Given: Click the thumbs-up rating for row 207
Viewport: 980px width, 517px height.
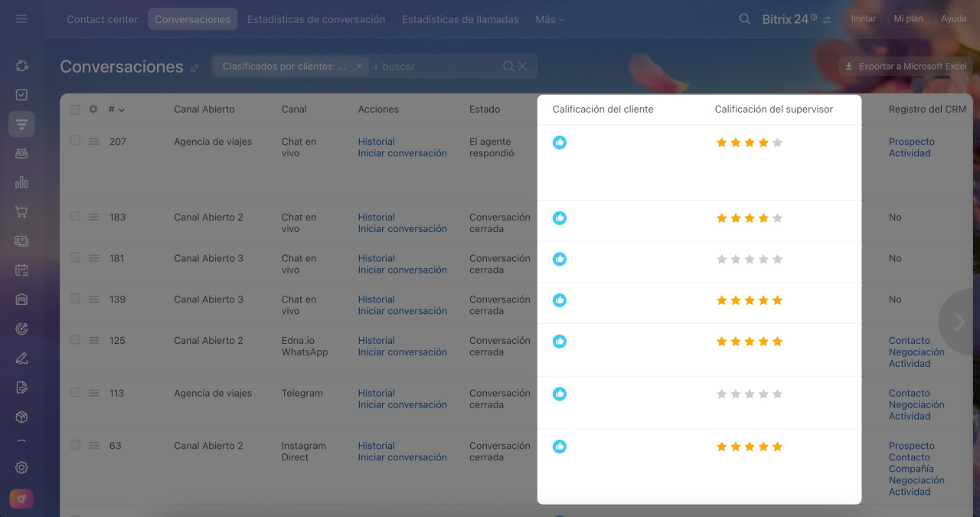Looking at the screenshot, I should pos(560,142).
